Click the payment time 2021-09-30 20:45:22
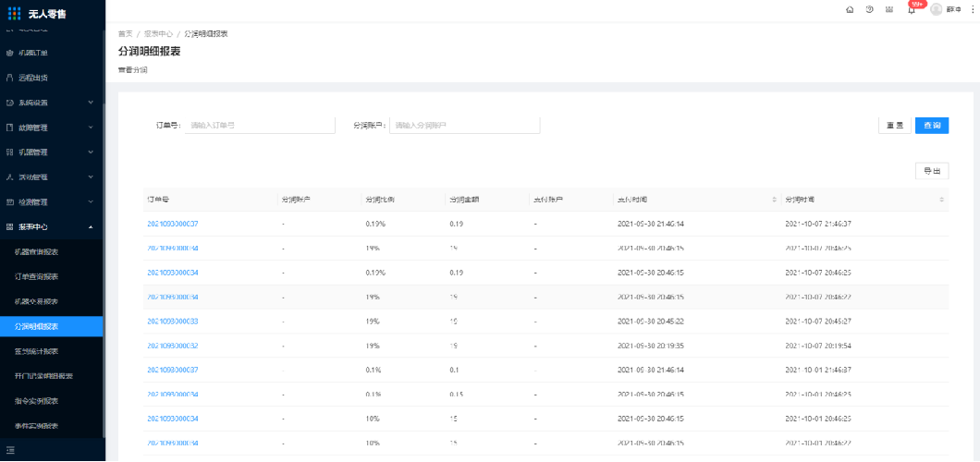Image resolution: width=980 pixels, height=462 pixels. tap(651, 322)
